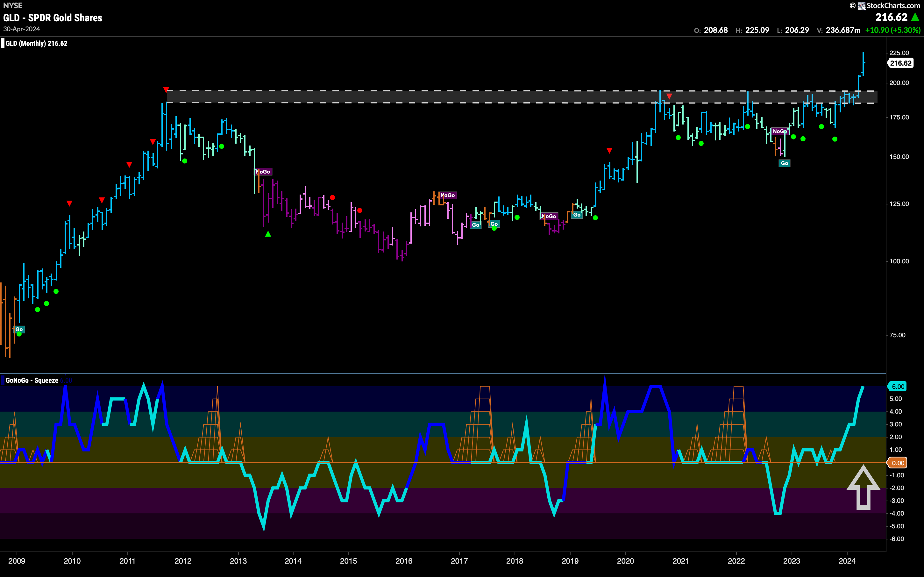Image resolution: width=924 pixels, height=577 pixels.
Task: Click the 200.00 price axis label
Action: coord(899,83)
